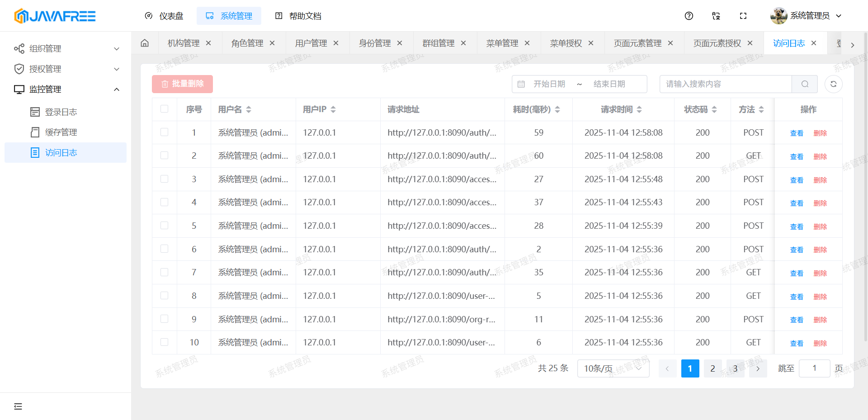
Task: Open the 10条/页 page size dropdown
Action: (613, 368)
